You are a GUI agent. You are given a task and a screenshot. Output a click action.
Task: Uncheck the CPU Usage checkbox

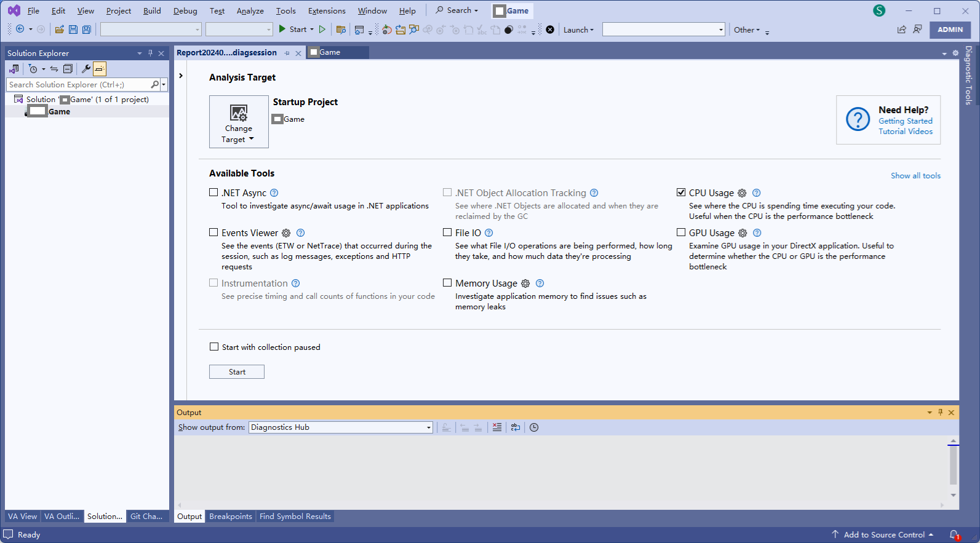click(681, 192)
